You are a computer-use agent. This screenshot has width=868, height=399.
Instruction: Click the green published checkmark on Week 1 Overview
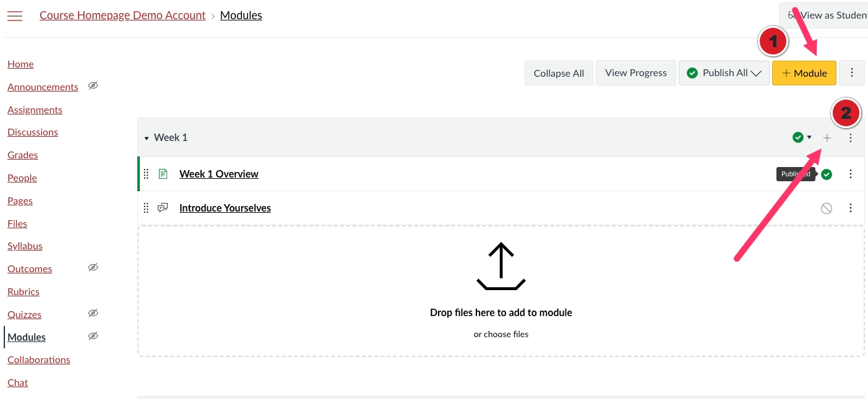(827, 174)
